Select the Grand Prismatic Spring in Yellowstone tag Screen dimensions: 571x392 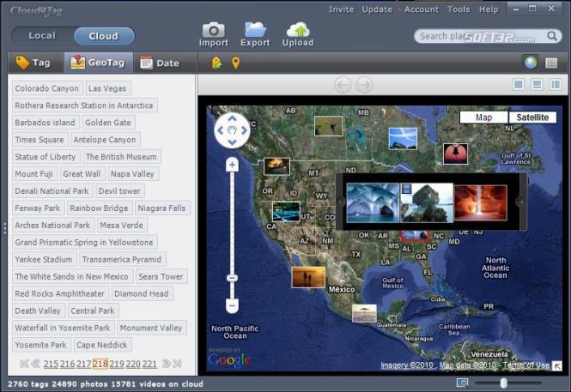[x=84, y=242]
